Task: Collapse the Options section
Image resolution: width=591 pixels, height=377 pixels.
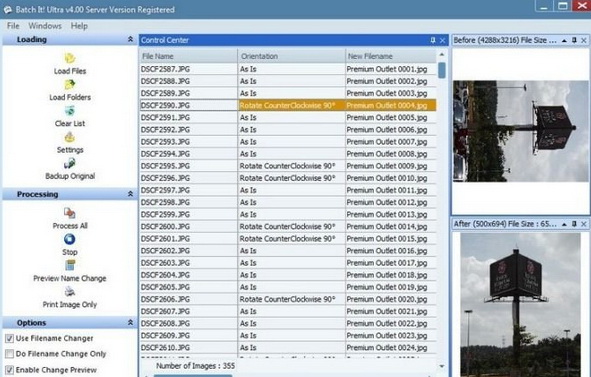Action: (130, 323)
